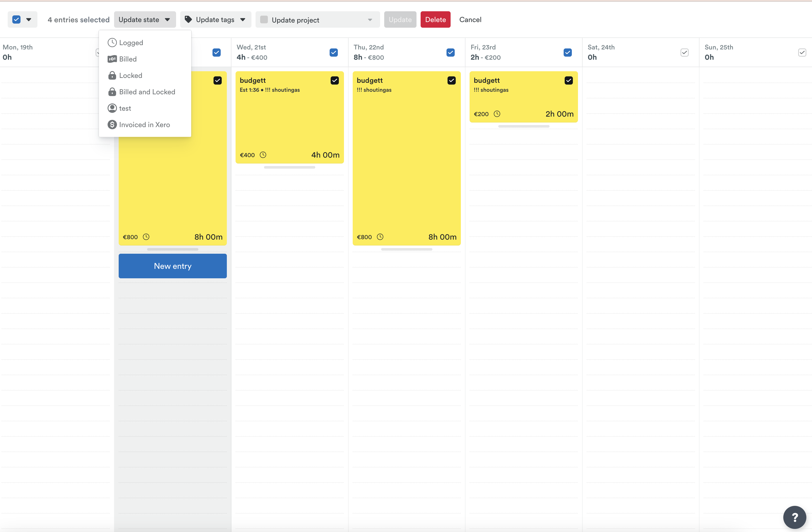Click the New entry button
This screenshot has height=532, width=812.
(x=172, y=266)
